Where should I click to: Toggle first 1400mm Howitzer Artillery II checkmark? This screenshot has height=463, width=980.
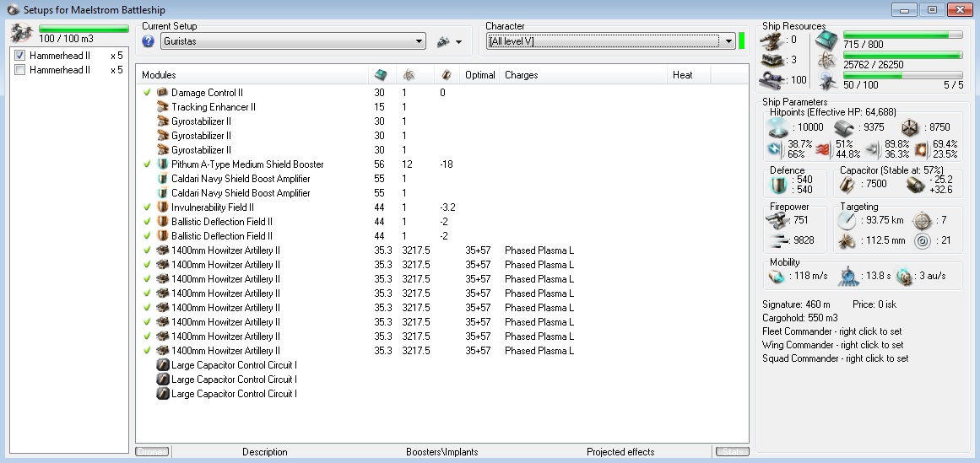point(148,250)
